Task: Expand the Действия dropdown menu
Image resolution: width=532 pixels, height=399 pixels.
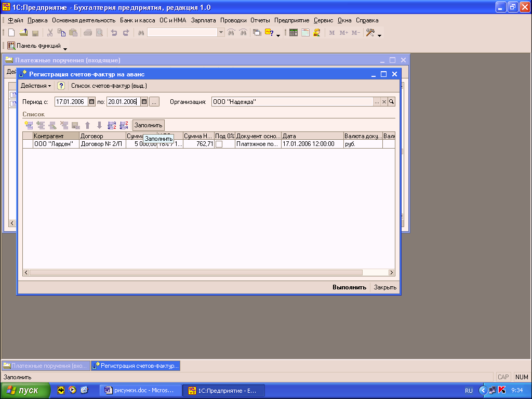Action: click(36, 86)
